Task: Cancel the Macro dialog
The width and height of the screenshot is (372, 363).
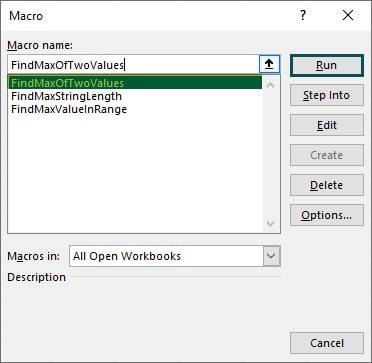Action: point(327,343)
